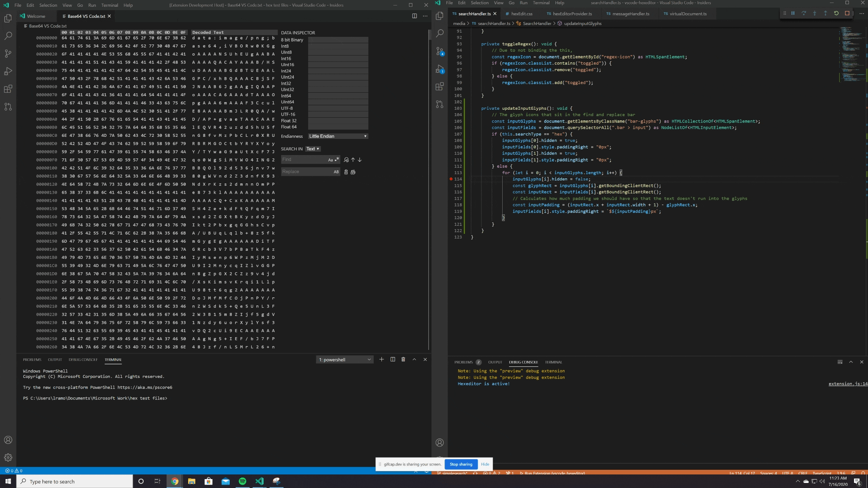868x488 pixels.
Task: Maximize left terminal panel with chevron
Action: (x=414, y=359)
